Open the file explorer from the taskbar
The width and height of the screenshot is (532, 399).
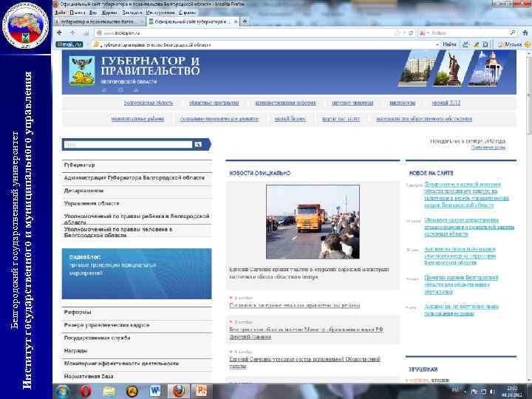click(x=109, y=391)
